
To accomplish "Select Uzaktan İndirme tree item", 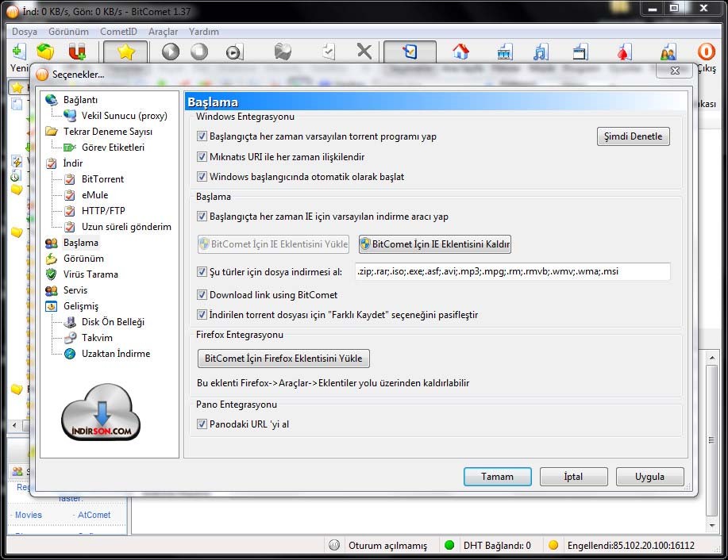I will point(116,354).
